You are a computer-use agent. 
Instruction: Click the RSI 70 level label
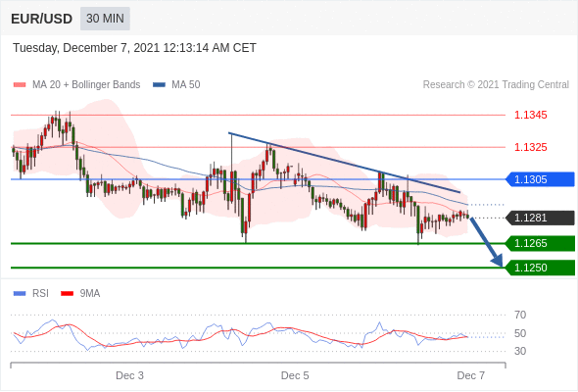tap(520, 315)
